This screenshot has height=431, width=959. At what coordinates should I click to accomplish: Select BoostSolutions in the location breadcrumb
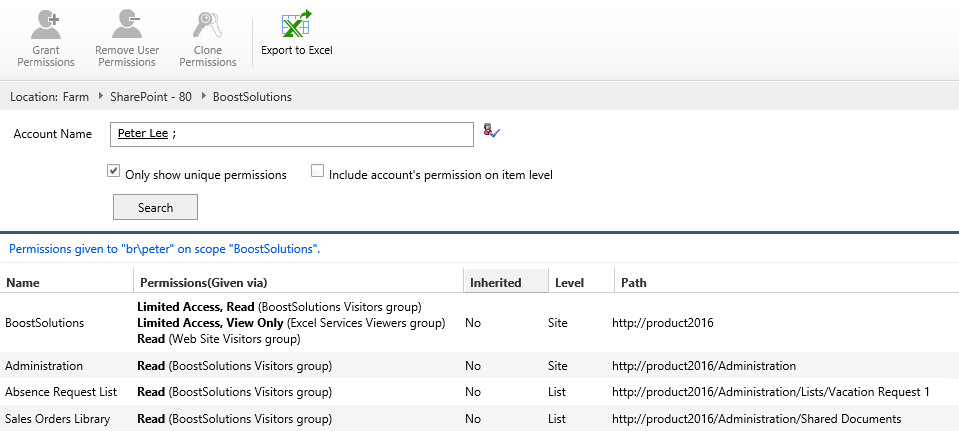coord(252,97)
